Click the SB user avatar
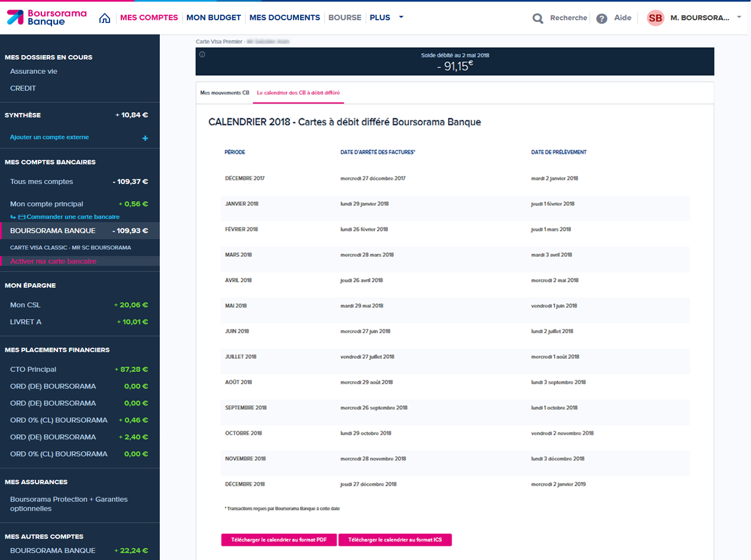Image resolution: width=751 pixels, height=560 pixels. click(655, 18)
